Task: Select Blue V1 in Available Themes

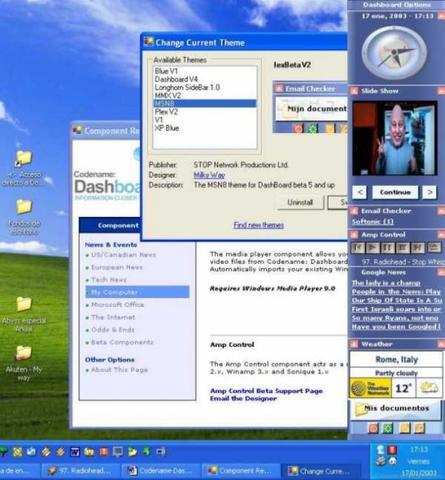Action: (204, 71)
